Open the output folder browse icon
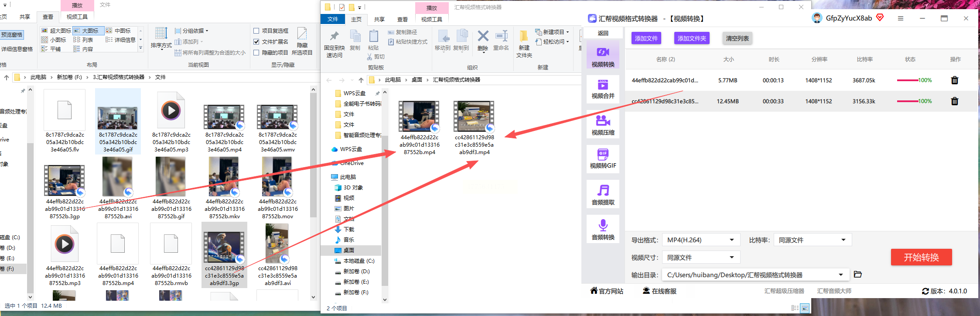The image size is (980, 316). point(857,275)
